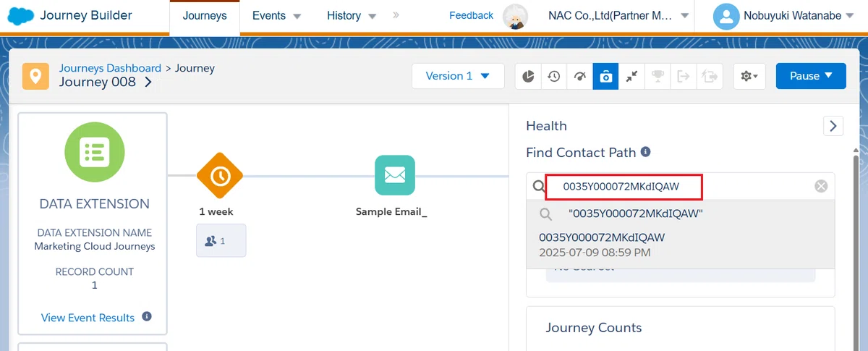Click the Health panel title
Image resolution: width=868 pixels, height=351 pixels.
click(x=546, y=126)
